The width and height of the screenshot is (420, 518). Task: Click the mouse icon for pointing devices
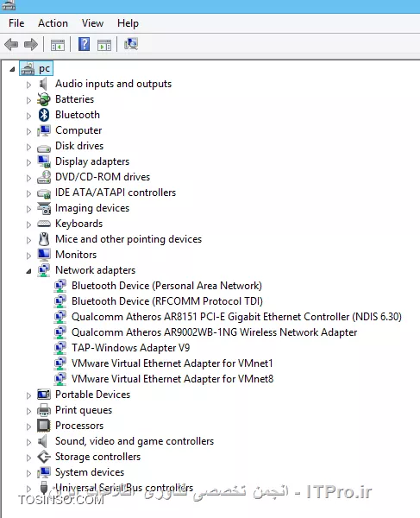coord(44,239)
